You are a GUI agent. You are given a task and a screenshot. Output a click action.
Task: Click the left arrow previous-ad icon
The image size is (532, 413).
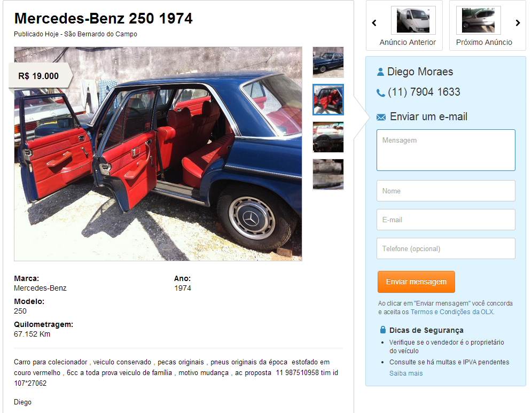point(374,23)
